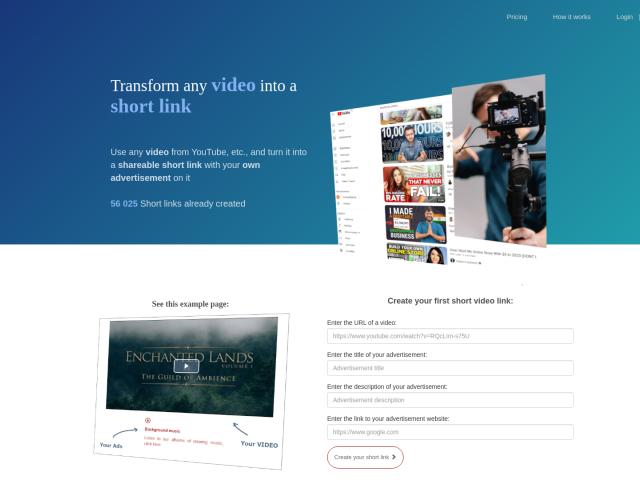Focus the video URL input field
This screenshot has height=480, width=640.
[450, 336]
